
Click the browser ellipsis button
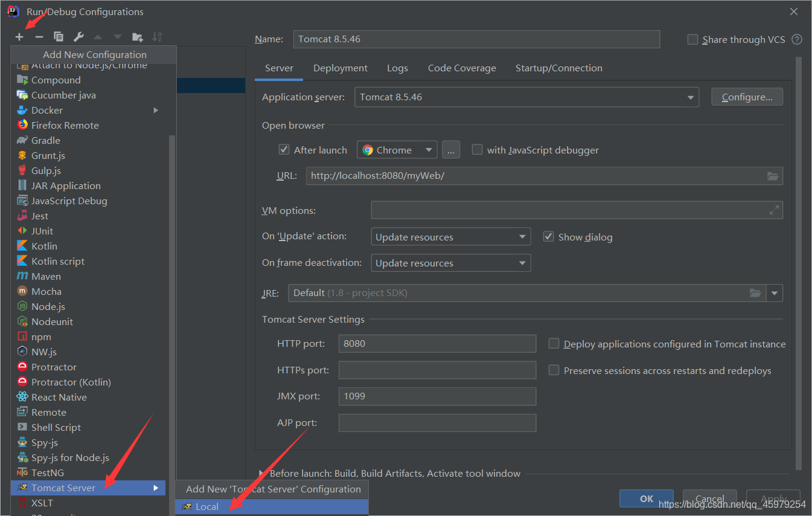click(x=451, y=150)
